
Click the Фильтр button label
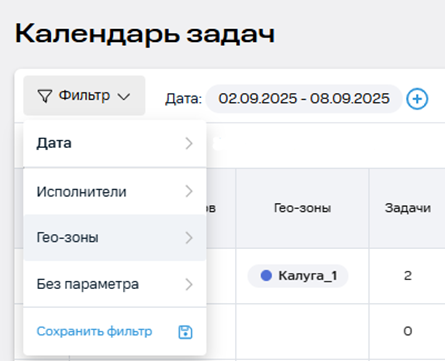pos(84,95)
